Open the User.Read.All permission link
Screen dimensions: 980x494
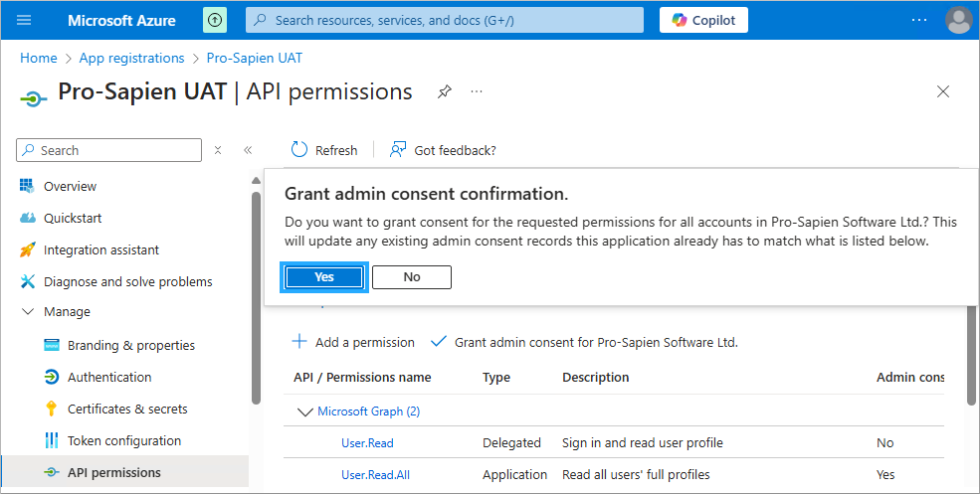tap(376, 475)
